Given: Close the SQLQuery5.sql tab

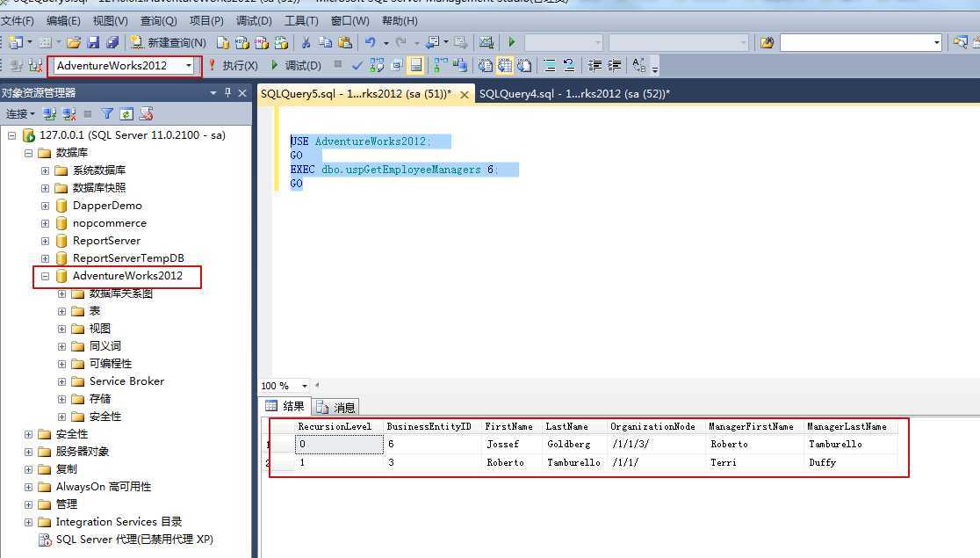Looking at the screenshot, I should (x=465, y=94).
